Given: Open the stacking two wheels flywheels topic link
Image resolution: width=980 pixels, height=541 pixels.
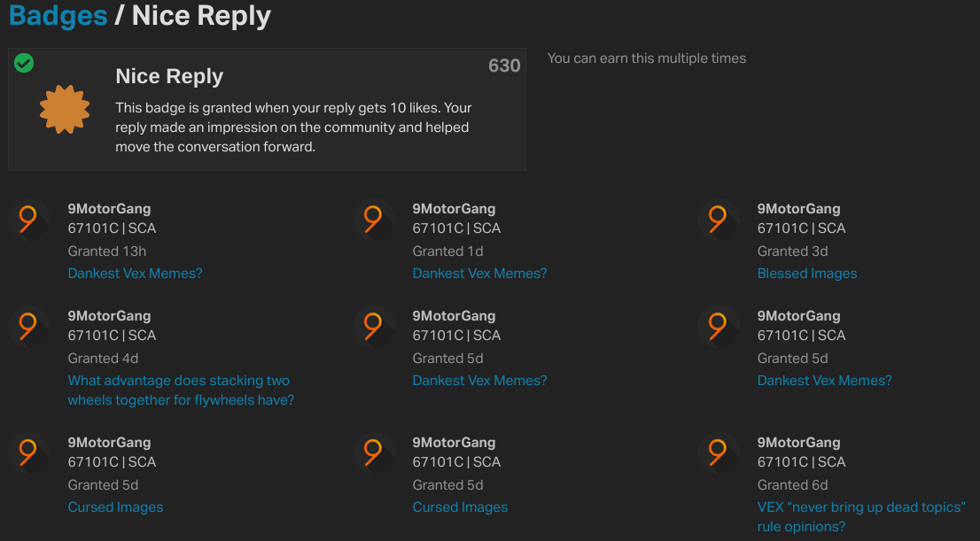Looking at the screenshot, I should tap(181, 390).
